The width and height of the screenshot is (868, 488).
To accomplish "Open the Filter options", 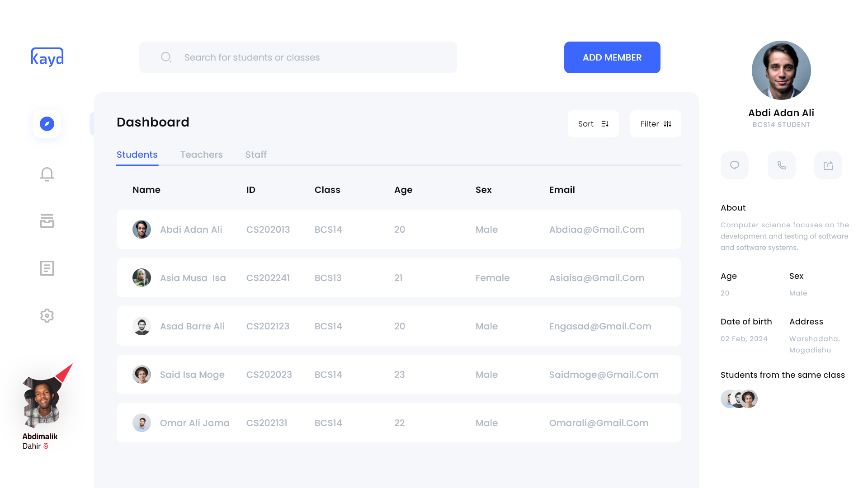I will coord(655,123).
